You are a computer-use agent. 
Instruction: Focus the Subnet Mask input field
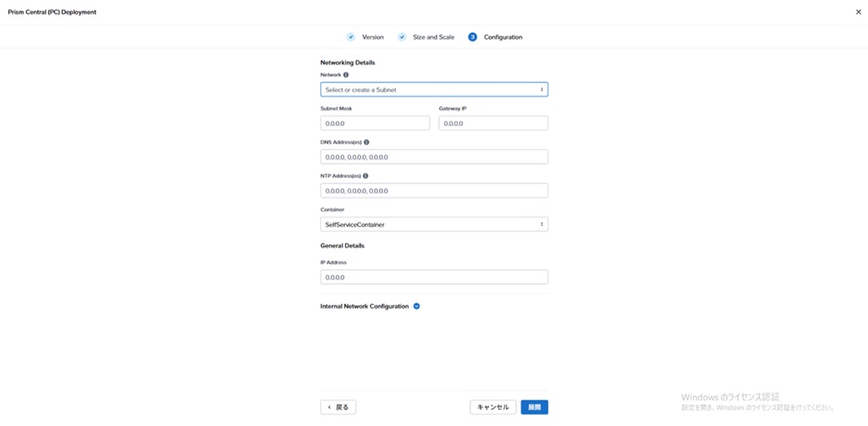(x=375, y=124)
